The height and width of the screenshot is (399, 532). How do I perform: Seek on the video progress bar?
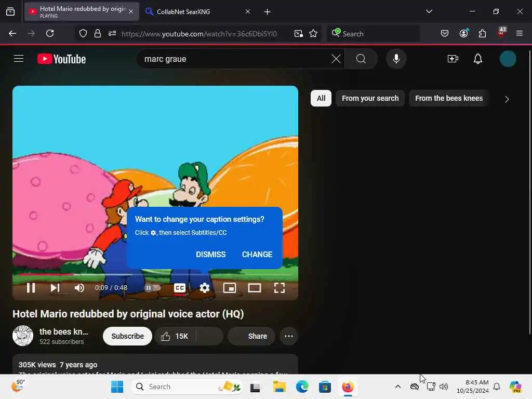click(x=155, y=274)
